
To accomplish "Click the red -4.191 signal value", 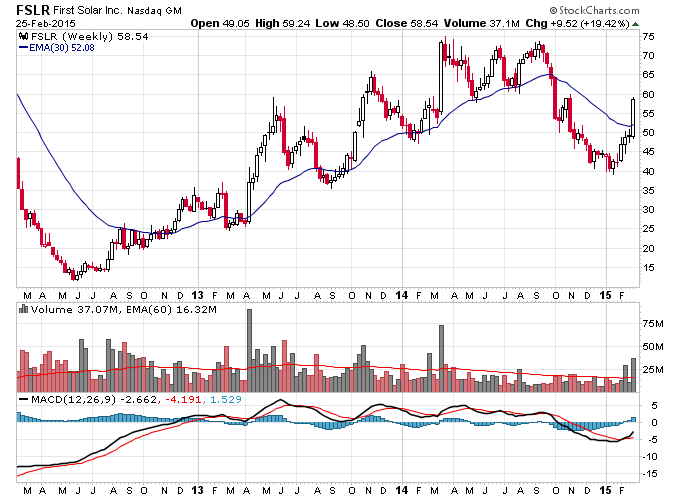I will click(x=182, y=399).
